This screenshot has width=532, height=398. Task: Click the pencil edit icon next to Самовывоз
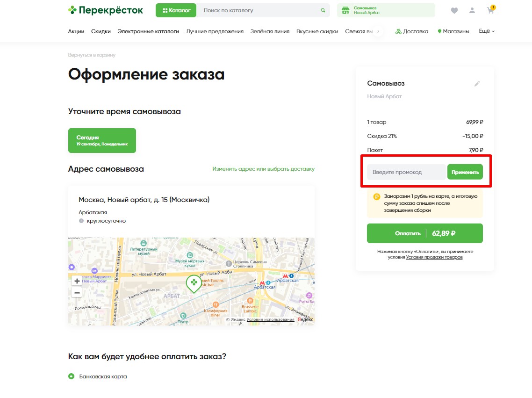[477, 83]
